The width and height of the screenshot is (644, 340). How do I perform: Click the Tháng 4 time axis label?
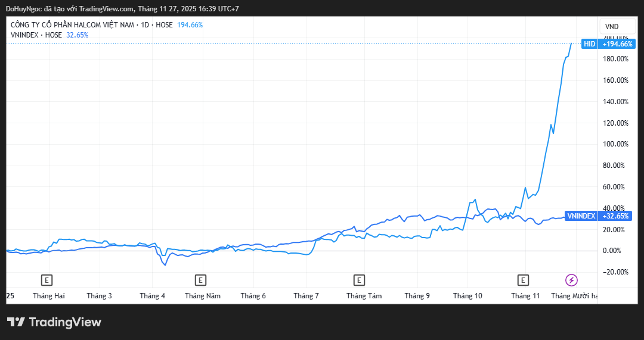(x=153, y=296)
